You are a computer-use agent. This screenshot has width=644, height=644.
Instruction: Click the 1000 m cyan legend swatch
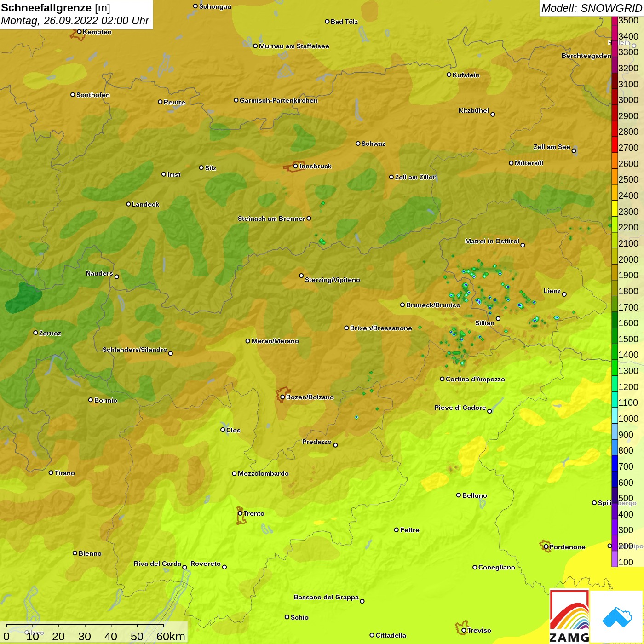click(x=615, y=415)
